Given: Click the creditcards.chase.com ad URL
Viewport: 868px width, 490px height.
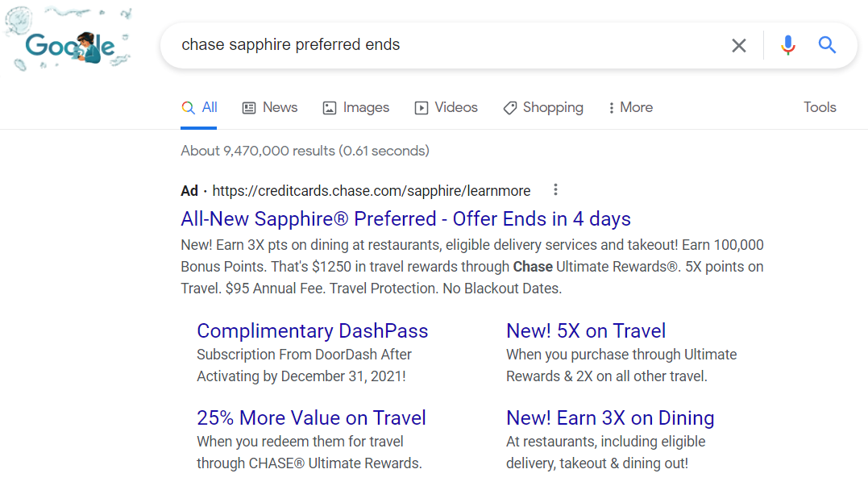Looking at the screenshot, I should click(371, 191).
